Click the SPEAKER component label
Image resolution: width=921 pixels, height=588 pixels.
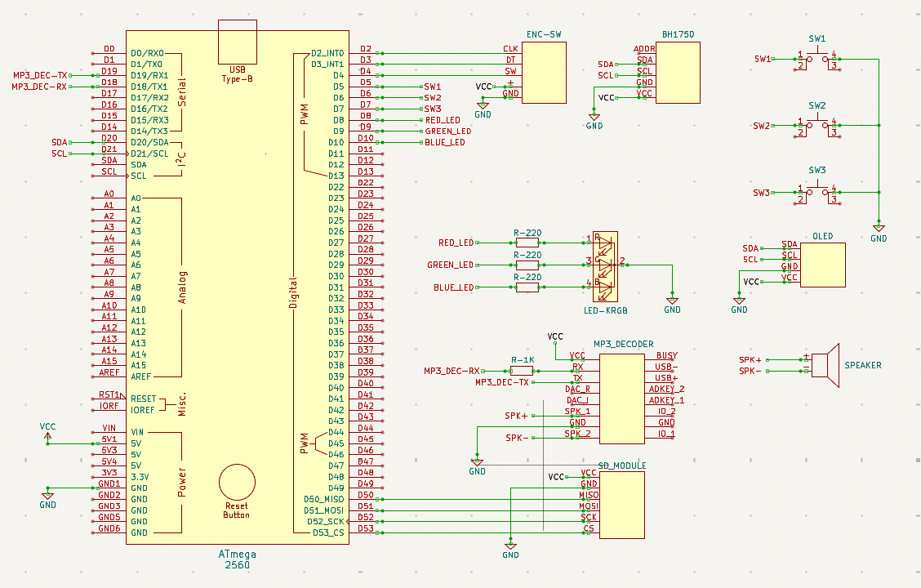[863, 365]
